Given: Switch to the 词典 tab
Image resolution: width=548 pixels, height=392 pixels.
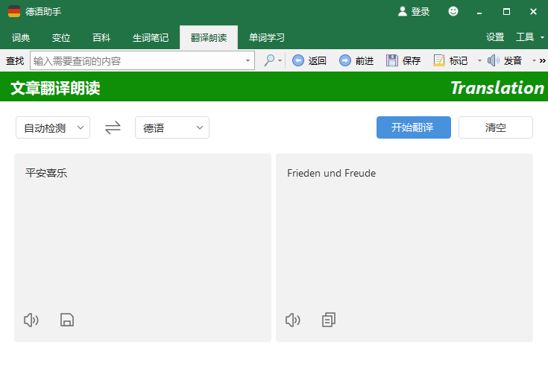Looking at the screenshot, I should coord(21,37).
